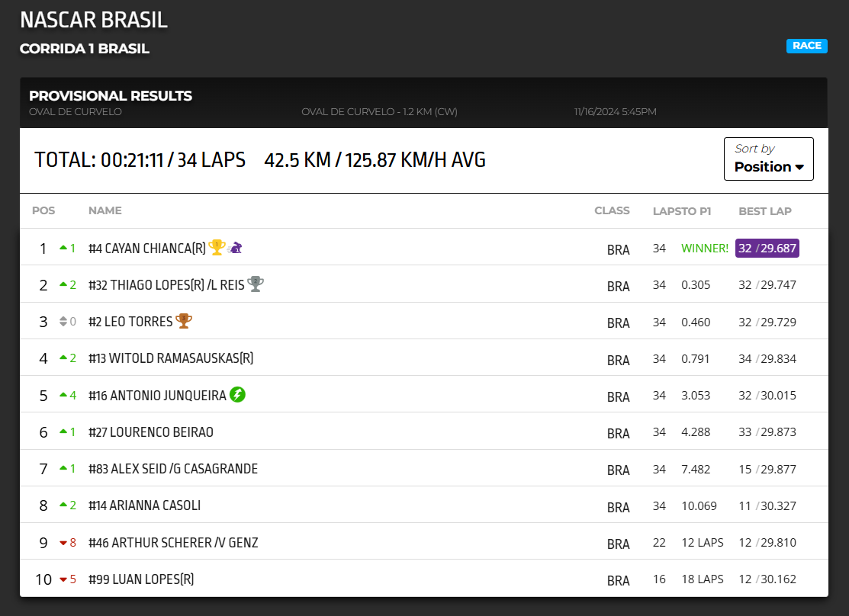The width and height of the screenshot is (849, 616).
Task: Click the purple rabbit fastest-lap icon
Action: [235, 248]
